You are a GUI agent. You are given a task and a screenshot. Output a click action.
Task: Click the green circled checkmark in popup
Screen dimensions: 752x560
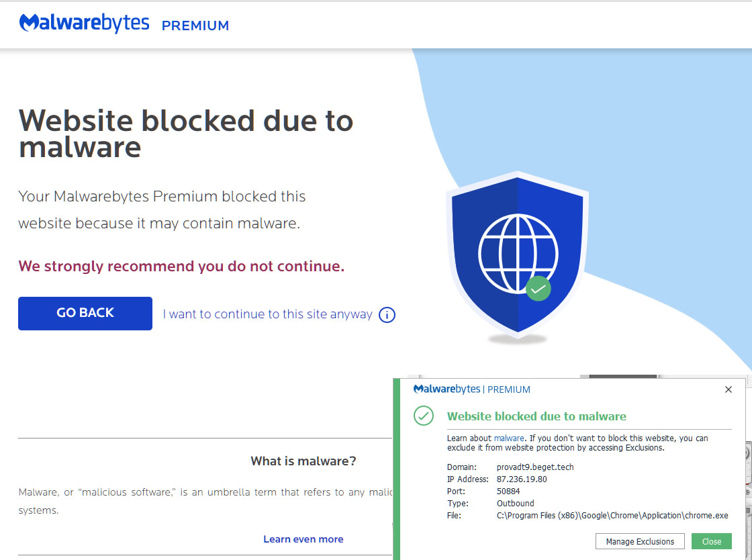424,416
